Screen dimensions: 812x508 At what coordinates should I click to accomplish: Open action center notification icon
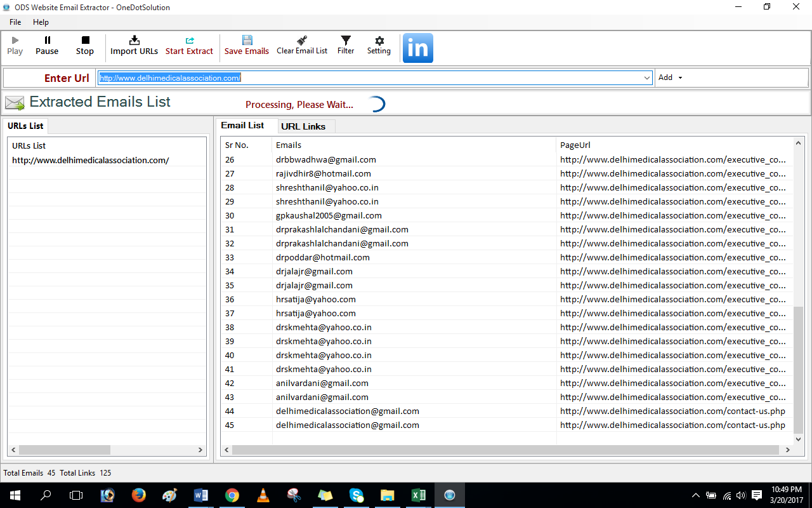click(x=757, y=495)
